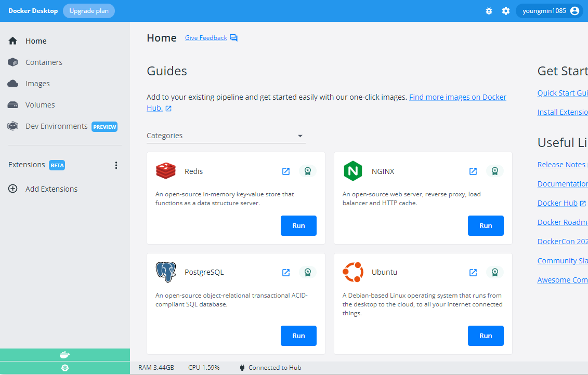Screen dimensions: 588x375
Task: Click the Add Extensions plus icon
Action: 13,189
